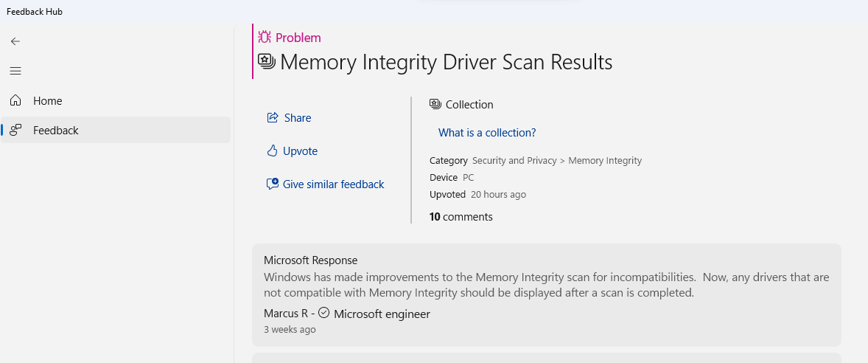Click the 'Problem' label text
This screenshot has height=363, width=868.
pos(298,38)
